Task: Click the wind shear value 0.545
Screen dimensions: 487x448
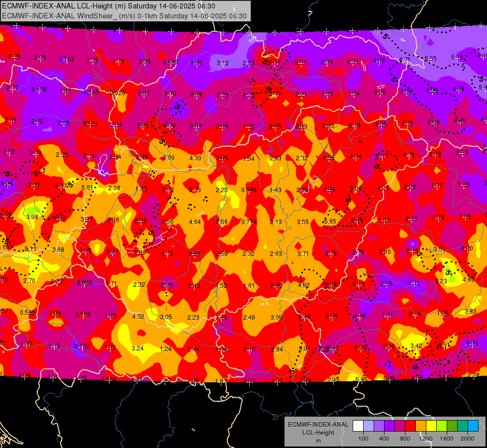Action: tap(92, 92)
